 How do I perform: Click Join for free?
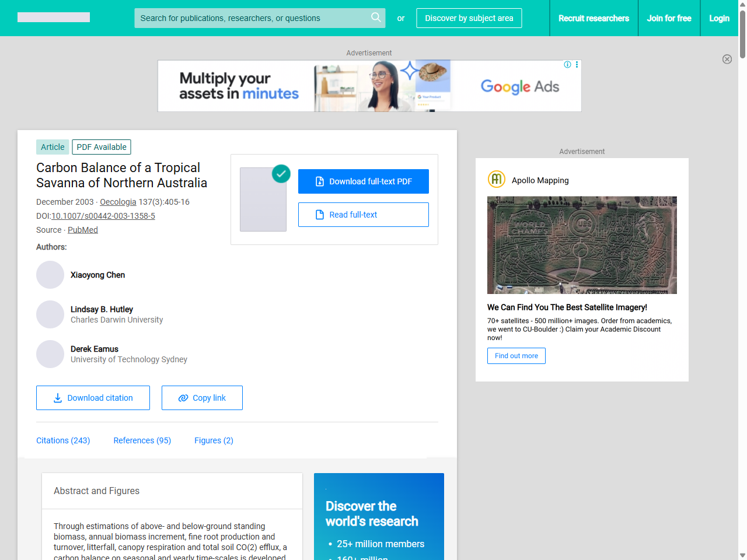pyautogui.click(x=669, y=18)
